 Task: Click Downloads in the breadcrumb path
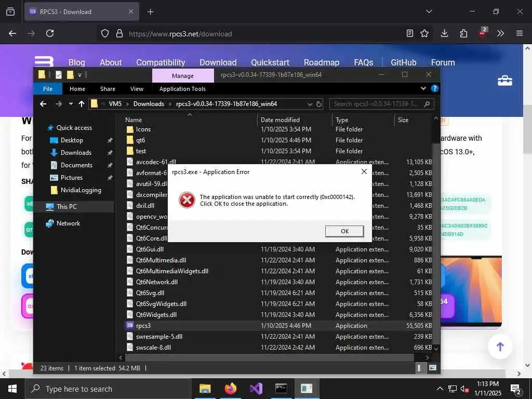pyautogui.click(x=149, y=104)
